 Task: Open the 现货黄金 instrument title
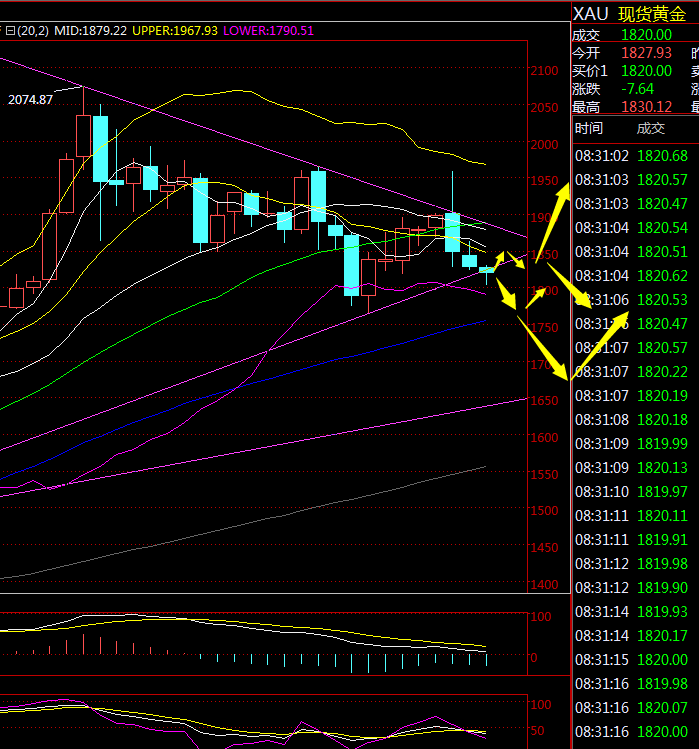click(653, 14)
